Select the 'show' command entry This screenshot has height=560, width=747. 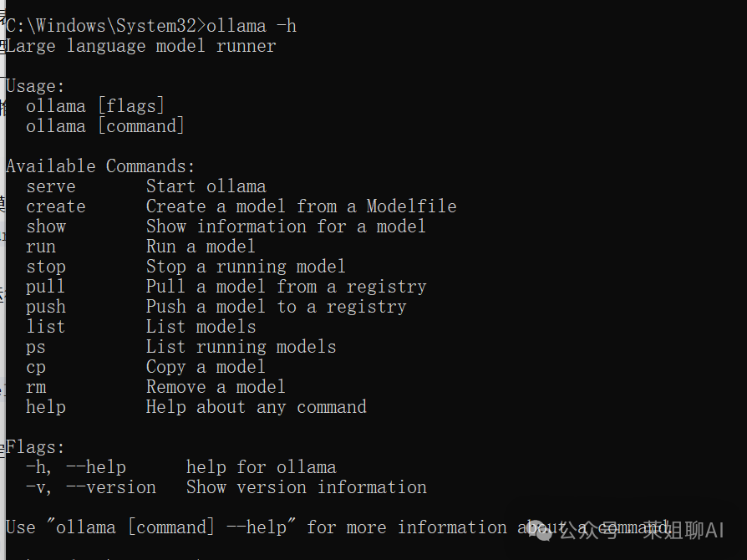point(46,227)
